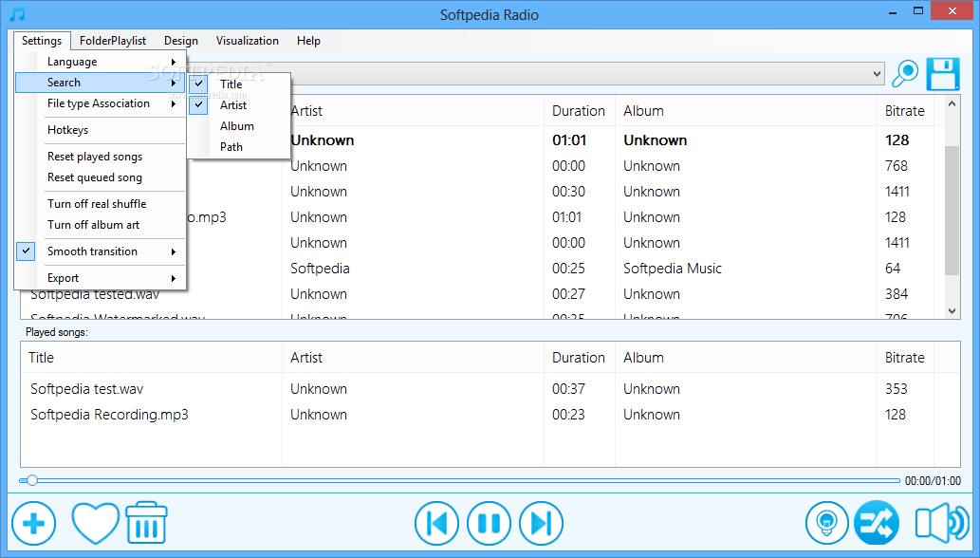Select Turn off album art
Screen dimensions: 980x558
pyautogui.click(x=100, y=225)
